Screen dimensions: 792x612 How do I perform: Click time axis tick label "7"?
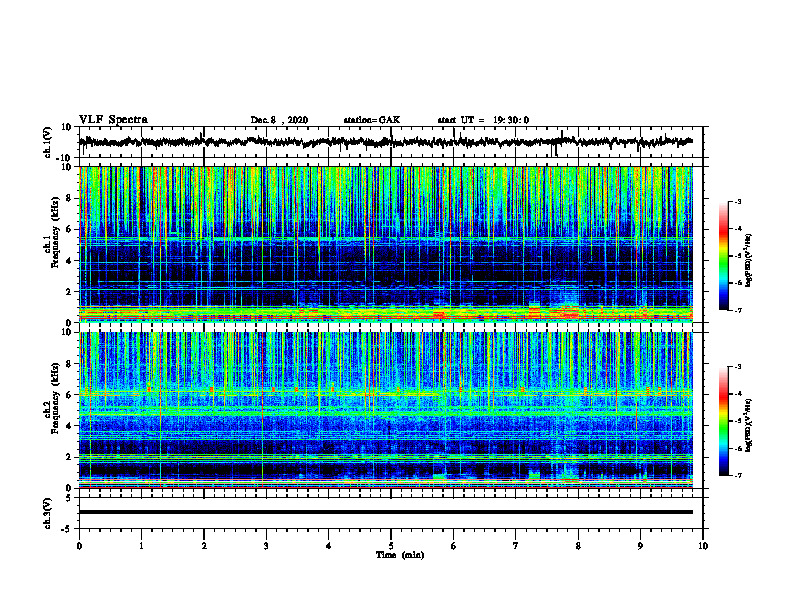tap(516, 546)
